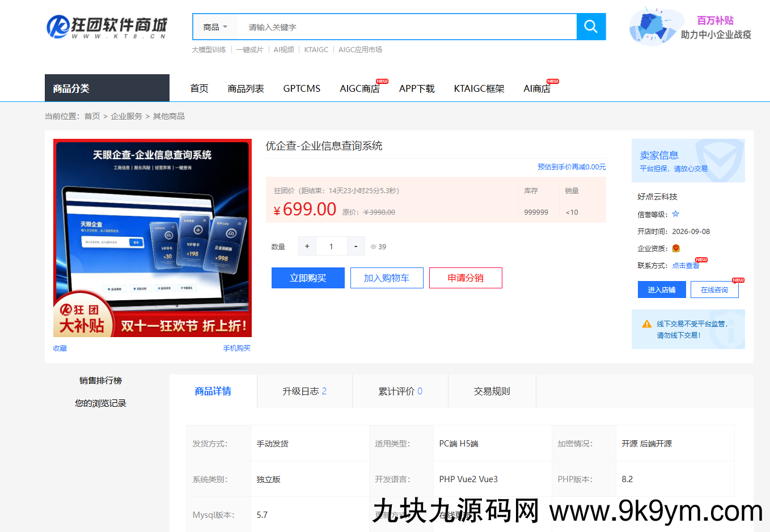Click the 手机购买 link
The height and width of the screenshot is (532, 770).
coord(237,348)
